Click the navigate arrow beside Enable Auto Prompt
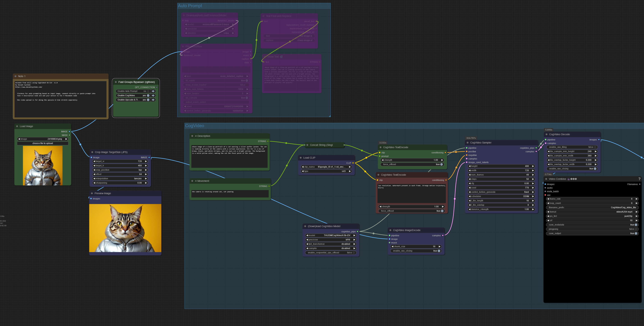 [153, 91]
